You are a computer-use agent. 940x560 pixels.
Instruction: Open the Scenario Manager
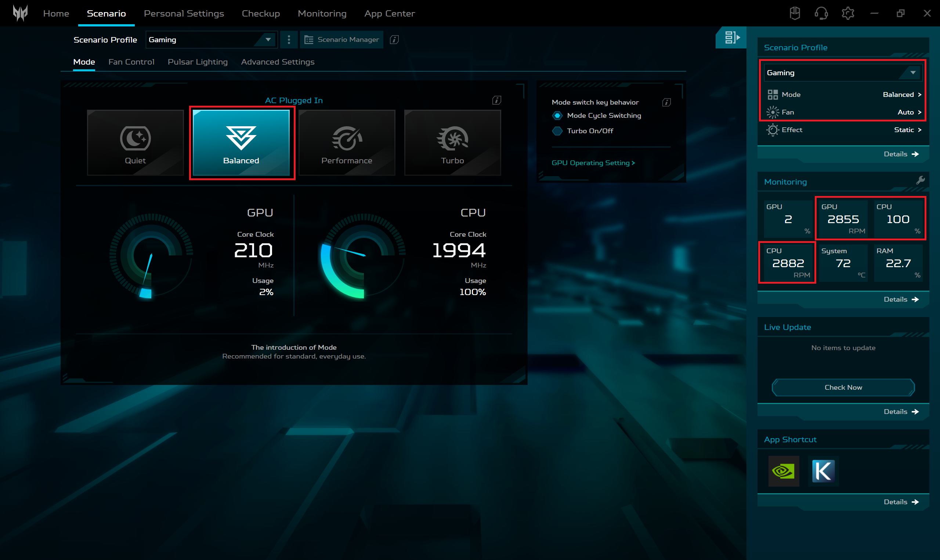(x=341, y=39)
